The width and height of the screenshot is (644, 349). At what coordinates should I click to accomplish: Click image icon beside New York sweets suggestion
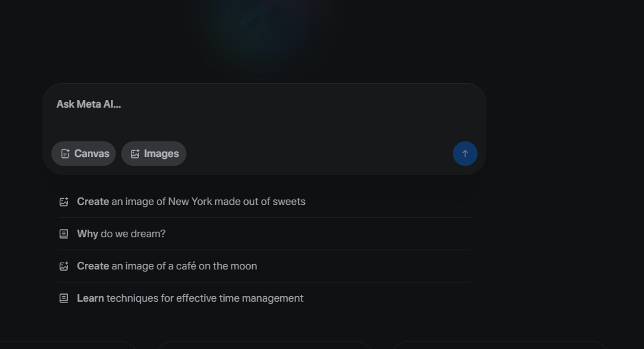click(x=64, y=202)
